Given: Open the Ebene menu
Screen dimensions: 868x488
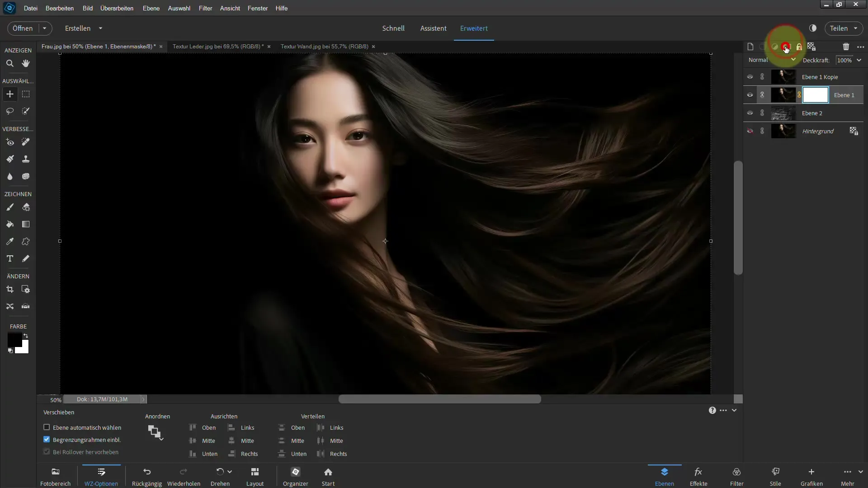Looking at the screenshot, I should point(151,8).
